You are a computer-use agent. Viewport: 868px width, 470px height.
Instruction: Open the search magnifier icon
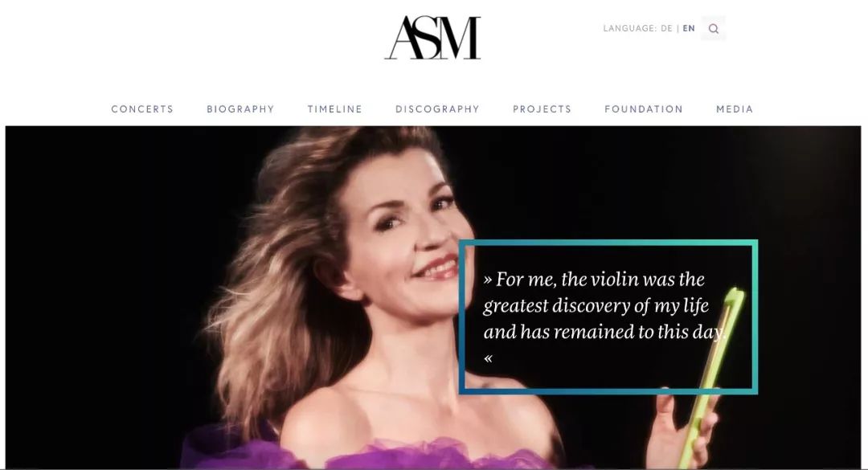click(x=714, y=29)
